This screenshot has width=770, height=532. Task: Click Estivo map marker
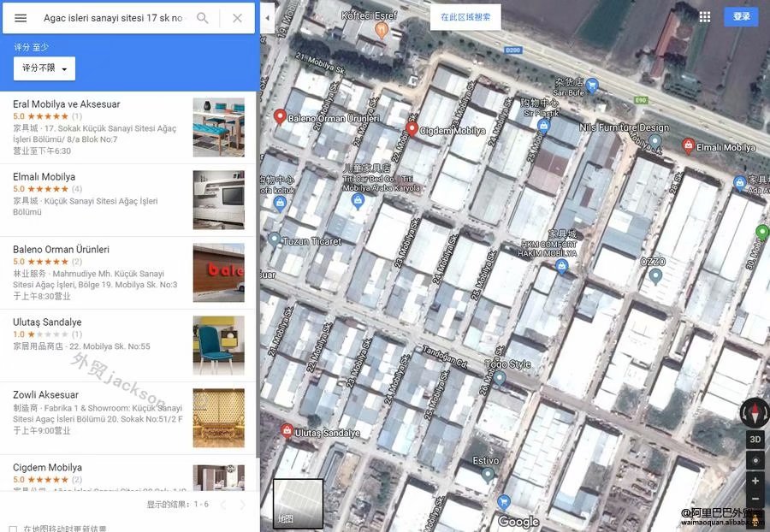click(488, 475)
